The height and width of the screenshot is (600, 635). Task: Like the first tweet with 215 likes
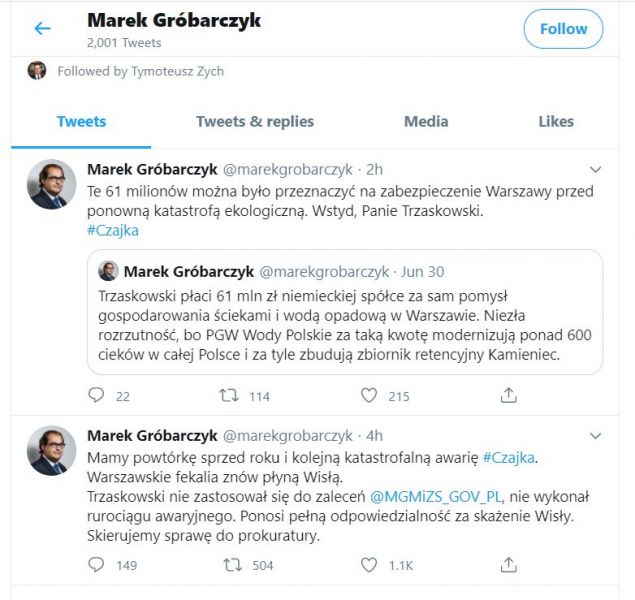point(368,396)
